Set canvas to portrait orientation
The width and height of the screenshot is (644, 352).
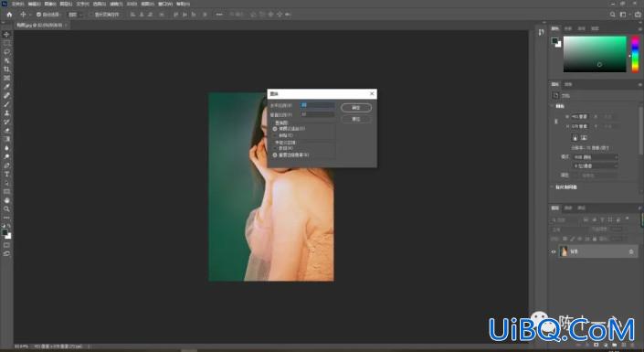(x=575, y=137)
